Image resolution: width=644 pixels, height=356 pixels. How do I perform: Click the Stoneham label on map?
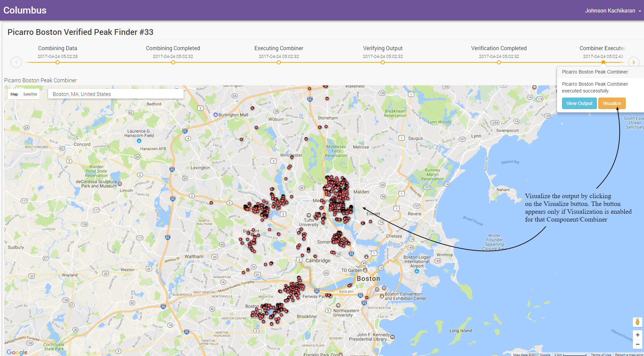pyautogui.click(x=328, y=118)
